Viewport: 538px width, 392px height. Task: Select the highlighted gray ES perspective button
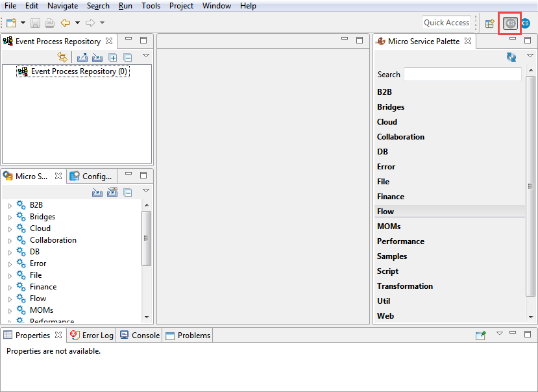tap(511, 23)
